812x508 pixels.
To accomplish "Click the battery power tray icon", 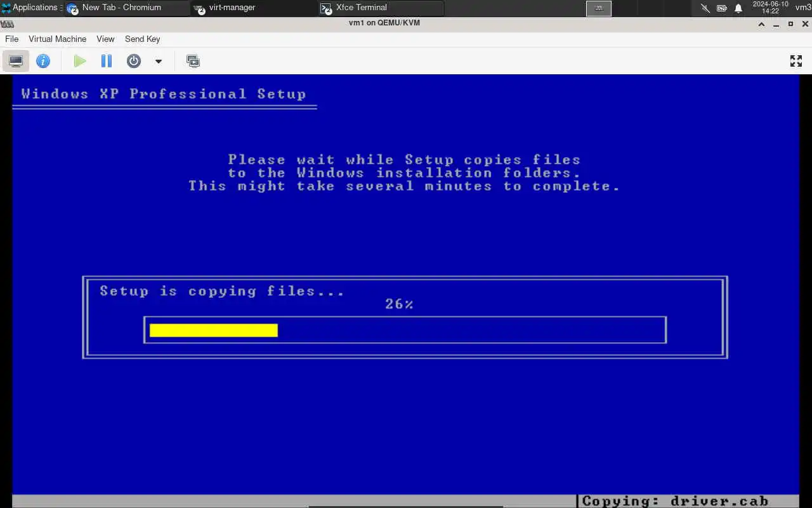I will click(x=722, y=8).
